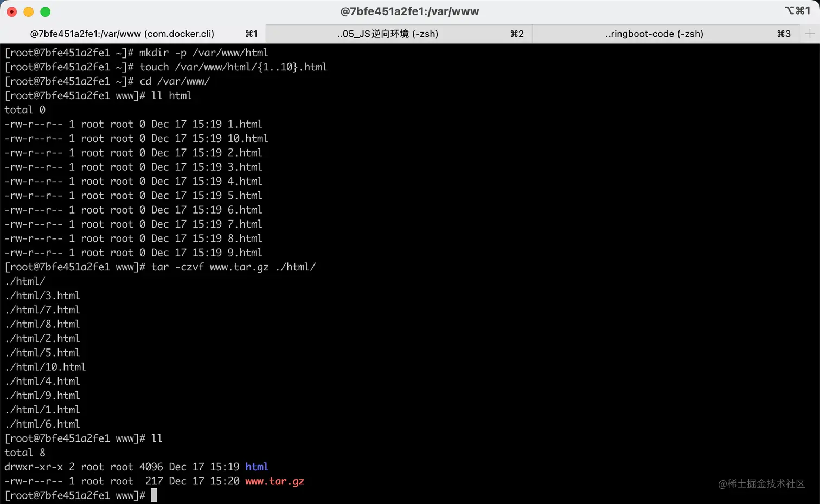Image resolution: width=820 pixels, height=504 pixels.
Task: Click the './html/7.html' tar output line
Action: click(42, 309)
